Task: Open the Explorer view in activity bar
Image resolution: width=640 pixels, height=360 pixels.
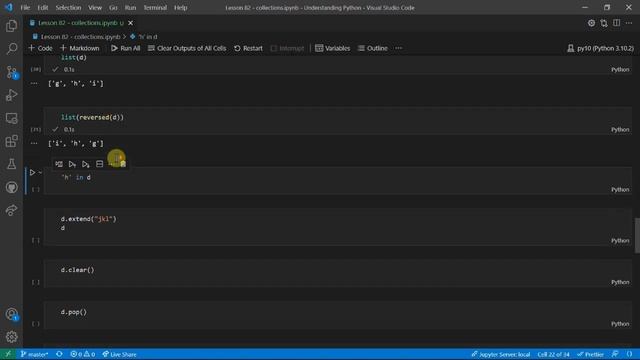Action: click(11, 26)
